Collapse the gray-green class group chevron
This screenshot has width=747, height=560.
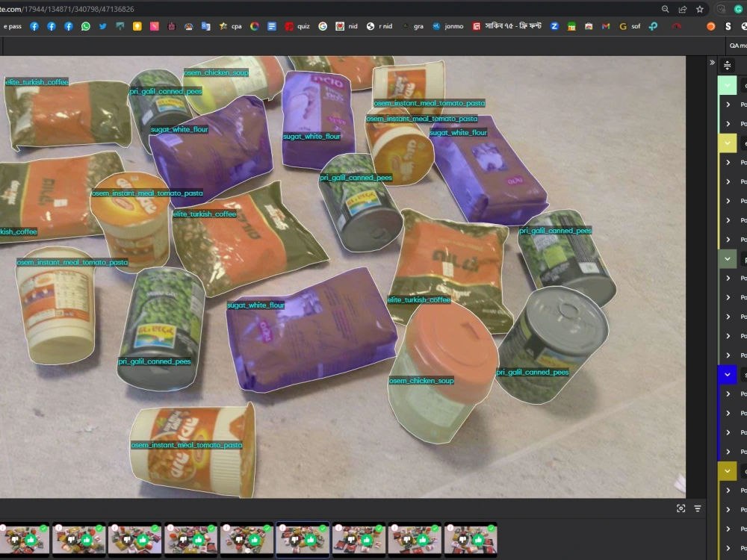pyautogui.click(x=727, y=259)
